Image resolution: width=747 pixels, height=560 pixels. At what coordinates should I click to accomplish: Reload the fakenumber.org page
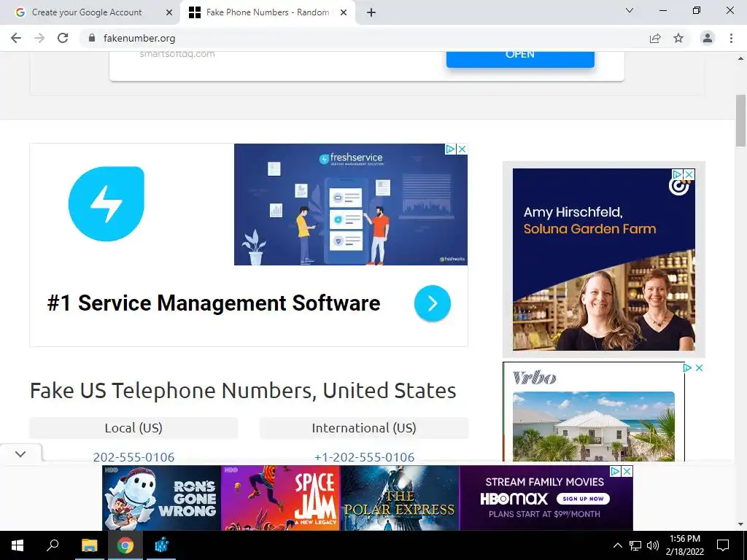point(63,38)
